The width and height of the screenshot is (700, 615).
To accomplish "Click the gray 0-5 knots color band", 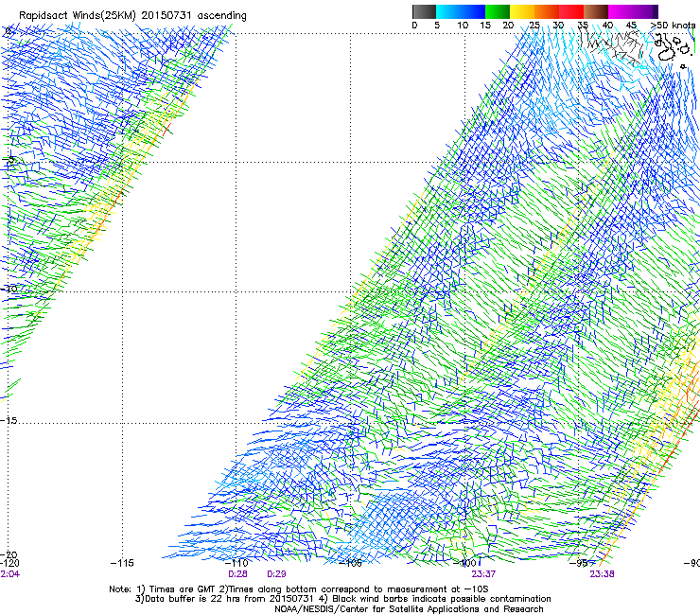I will point(424,11).
